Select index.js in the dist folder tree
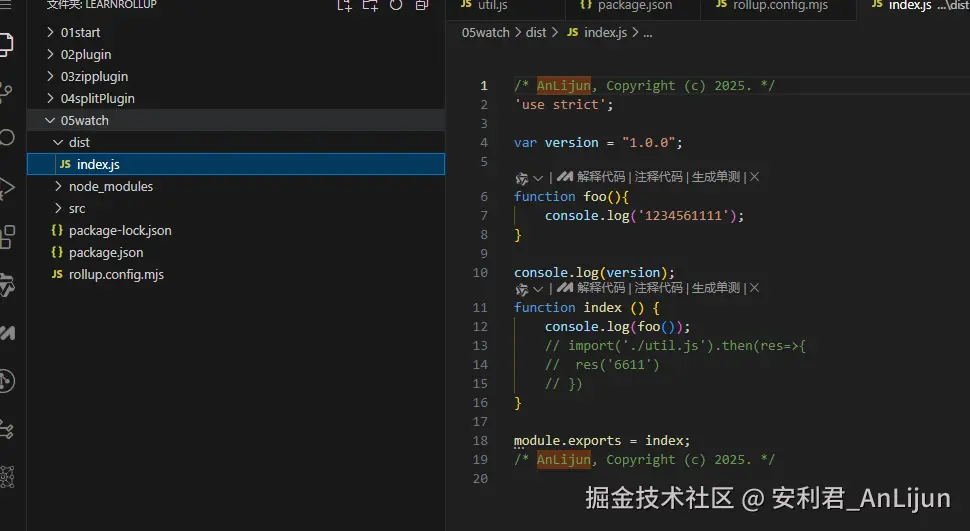The width and height of the screenshot is (970, 531). click(236, 164)
